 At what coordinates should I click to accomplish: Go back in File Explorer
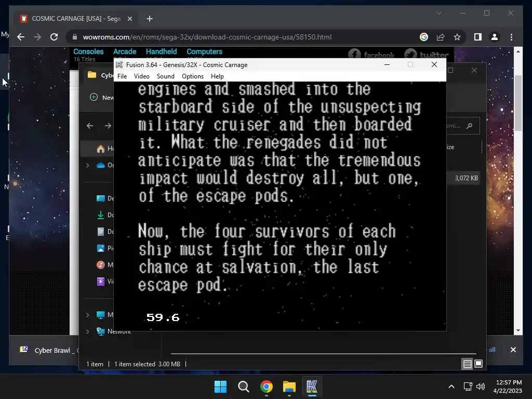90,126
